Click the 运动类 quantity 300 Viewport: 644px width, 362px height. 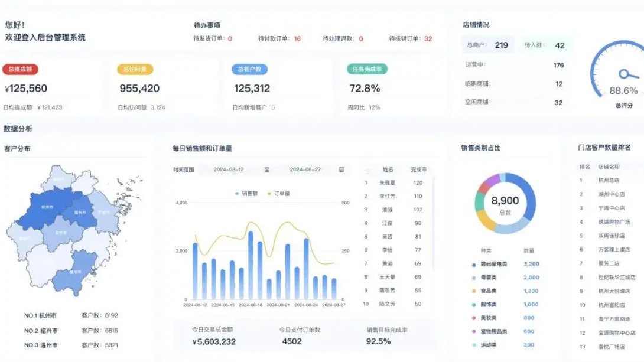(529, 345)
